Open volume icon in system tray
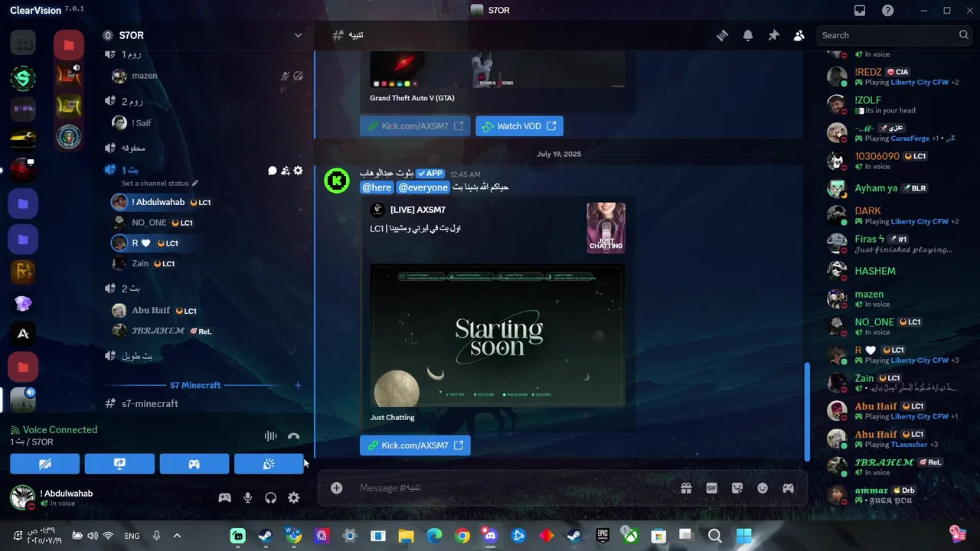The width and height of the screenshot is (980, 551). [93, 536]
